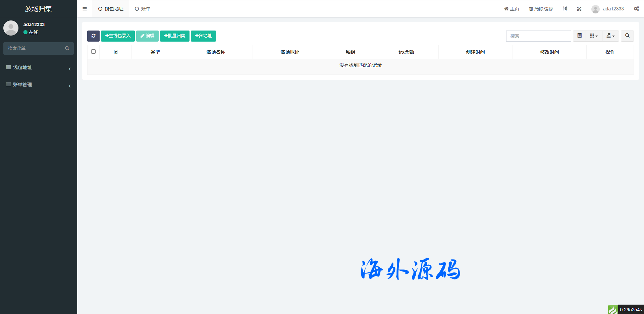Click the 主钱包录入 button
The height and width of the screenshot is (314, 644).
[x=118, y=36]
